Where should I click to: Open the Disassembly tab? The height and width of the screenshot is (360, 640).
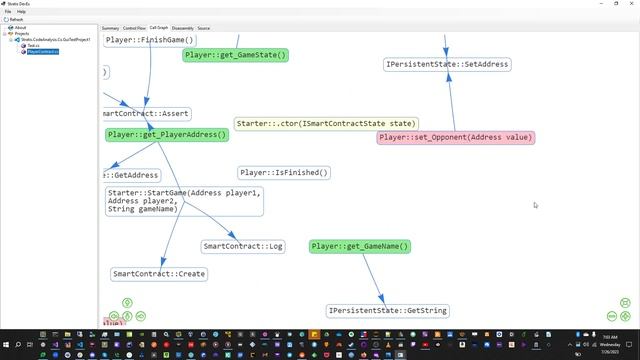tap(182, 28)
